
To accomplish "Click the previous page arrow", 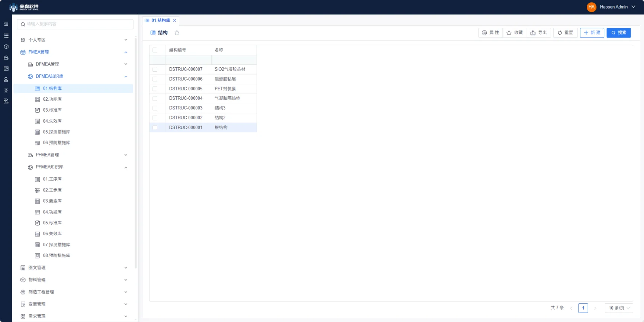I will pyautogui.click(x=571, y=308).
